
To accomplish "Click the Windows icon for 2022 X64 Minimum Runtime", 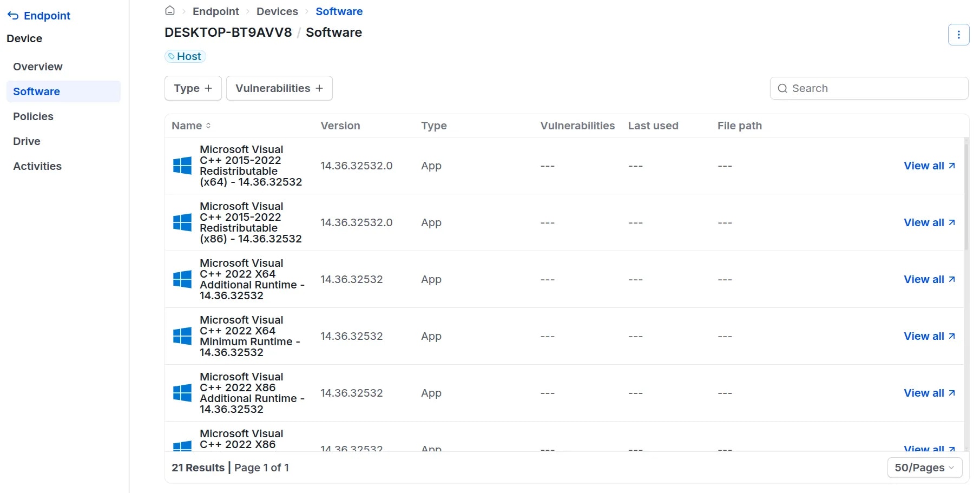I will [182, 336].
